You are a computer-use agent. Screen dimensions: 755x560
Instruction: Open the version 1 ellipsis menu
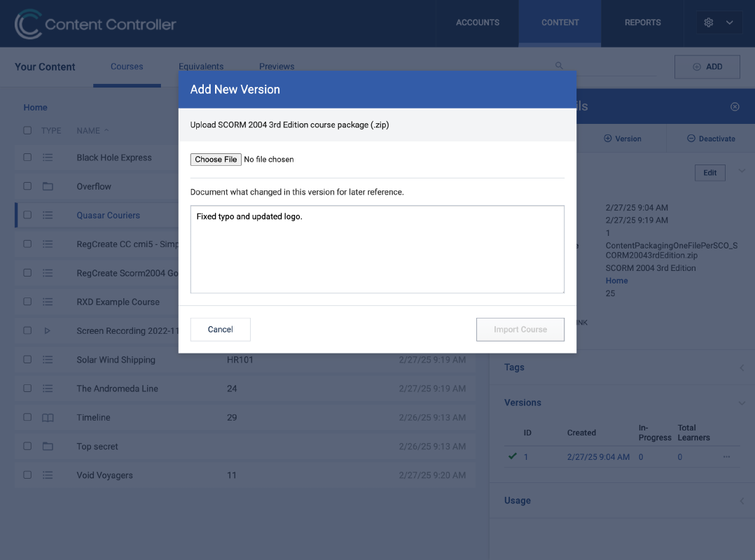pyautogui.click(x=726, y=456)
